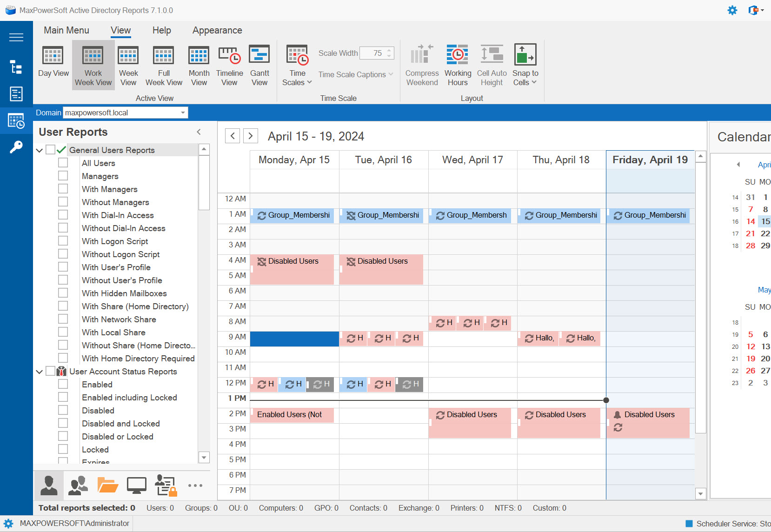Viewport: 771px width, 532px height.
Task: Open the hamburger menu in sidebar
Action: pyautogui.click(x=16, y=37)
